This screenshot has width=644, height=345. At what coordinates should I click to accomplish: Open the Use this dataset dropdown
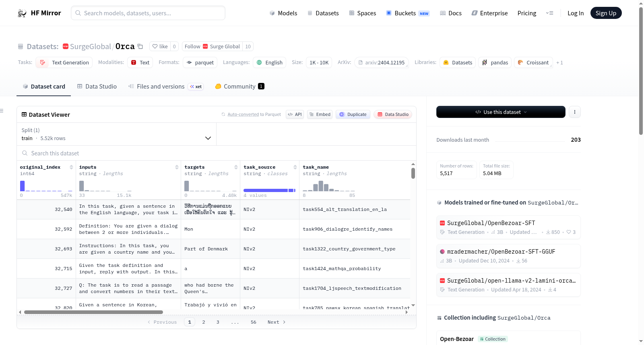pyautogui.click(x=501, y=112)
